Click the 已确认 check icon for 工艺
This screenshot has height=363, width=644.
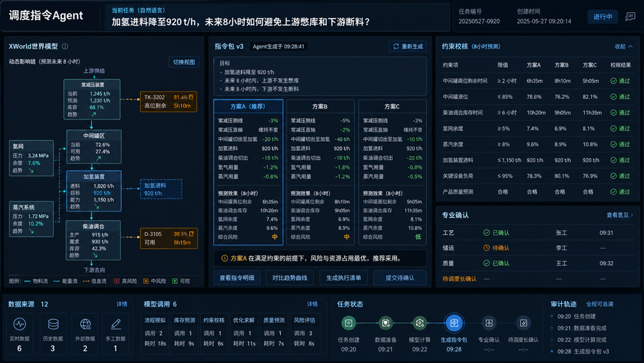486,233
